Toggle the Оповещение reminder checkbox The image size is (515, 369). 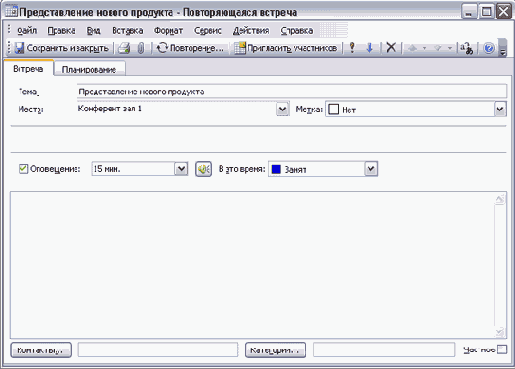[x=23, y=169]
